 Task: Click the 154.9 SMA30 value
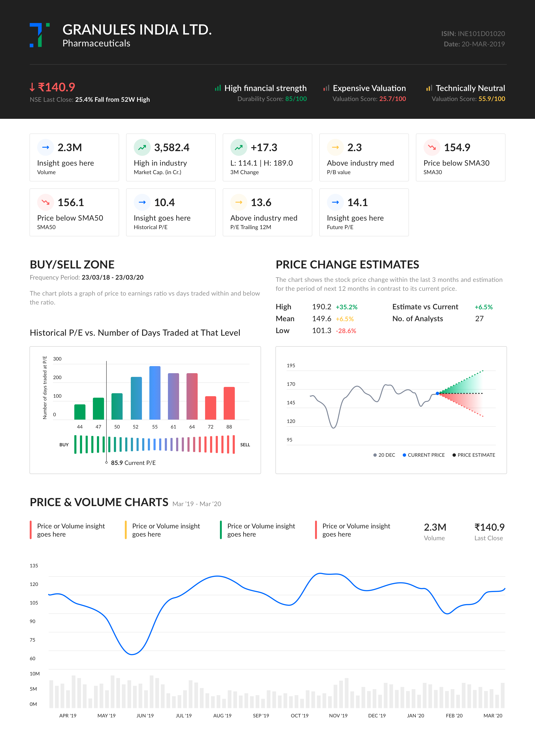[457, 148]
